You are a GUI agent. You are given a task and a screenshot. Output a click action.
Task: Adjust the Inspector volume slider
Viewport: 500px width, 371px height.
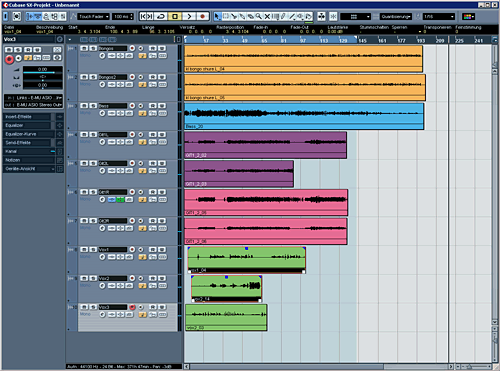(42, 71)
